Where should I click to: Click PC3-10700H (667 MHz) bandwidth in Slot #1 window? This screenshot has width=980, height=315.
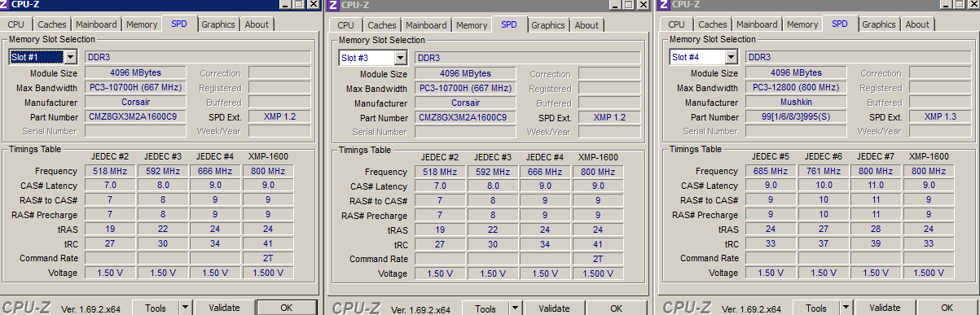pyautogui.click(x=135, y=87)
